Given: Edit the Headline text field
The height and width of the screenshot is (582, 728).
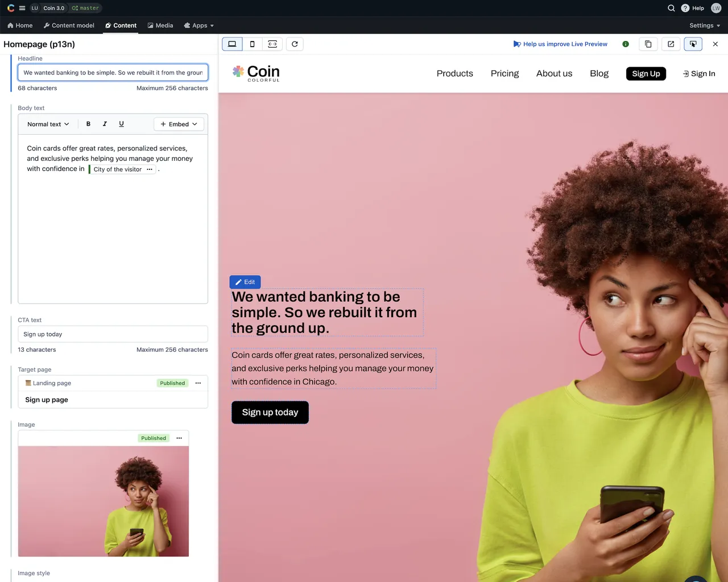Looking at the screenshot, I should point(113,73).
